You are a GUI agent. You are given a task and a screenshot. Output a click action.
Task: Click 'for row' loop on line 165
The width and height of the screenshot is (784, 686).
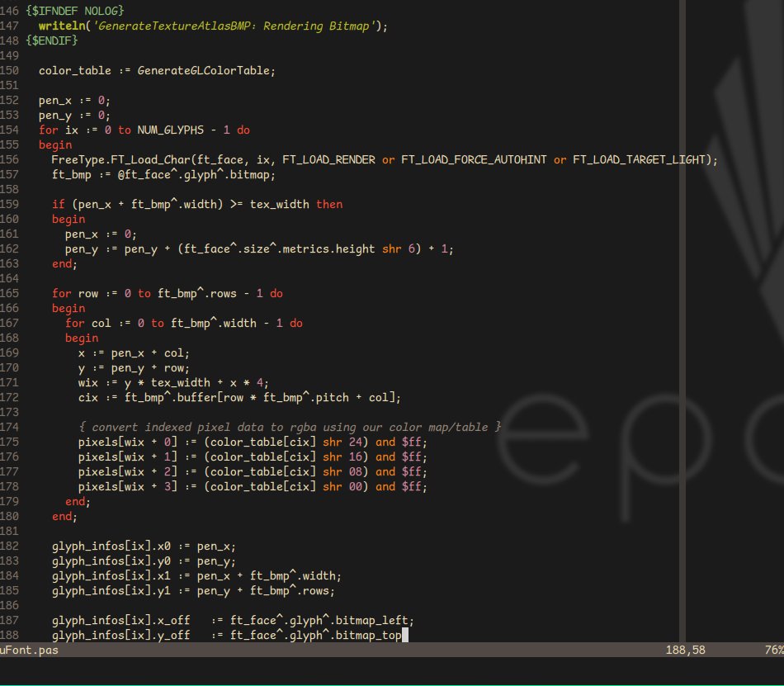pyautogui.click(x=168, y=294)
